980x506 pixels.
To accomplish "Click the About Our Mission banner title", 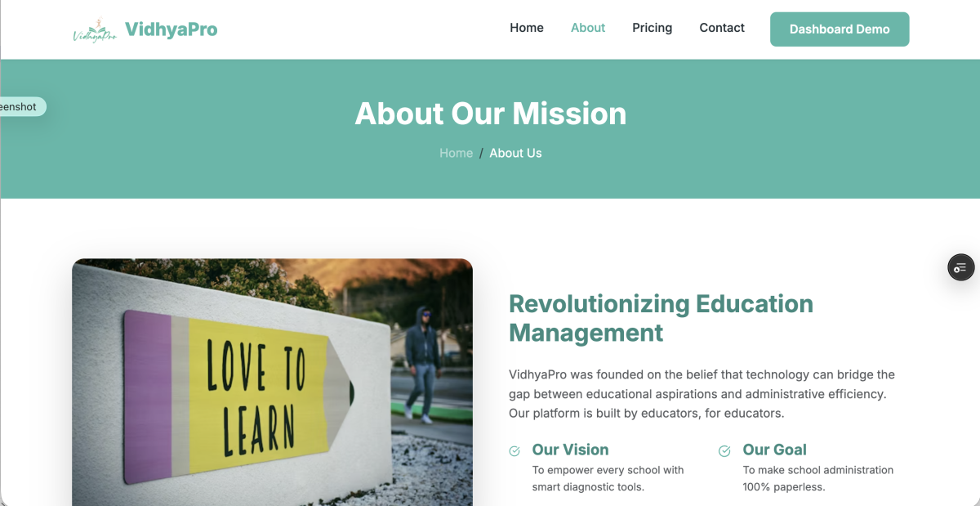I will (x=490, y=113).
